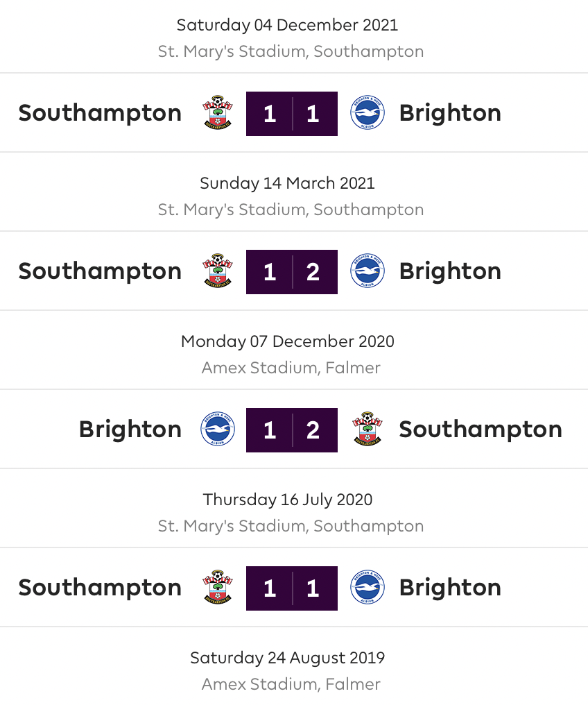Open the 1-2 score from 14 March 2021
The height and width of the screenshot is (705, 588).
click(292, 272)
